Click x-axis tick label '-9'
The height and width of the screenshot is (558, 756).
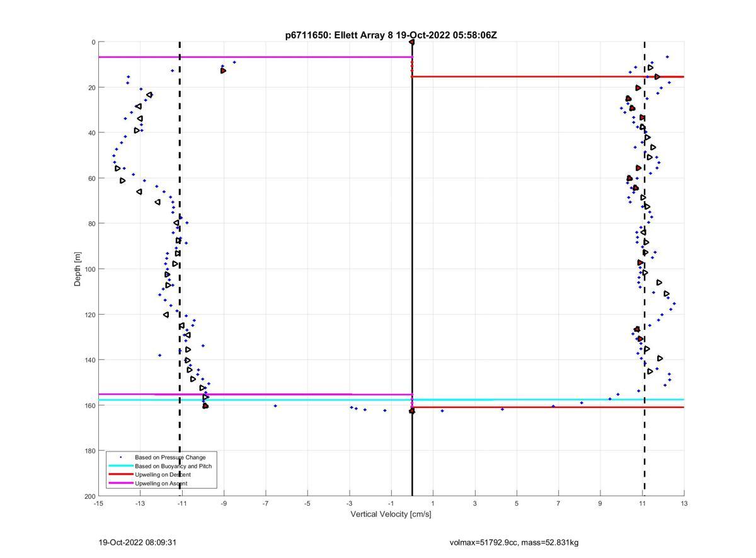click(224, 504)
